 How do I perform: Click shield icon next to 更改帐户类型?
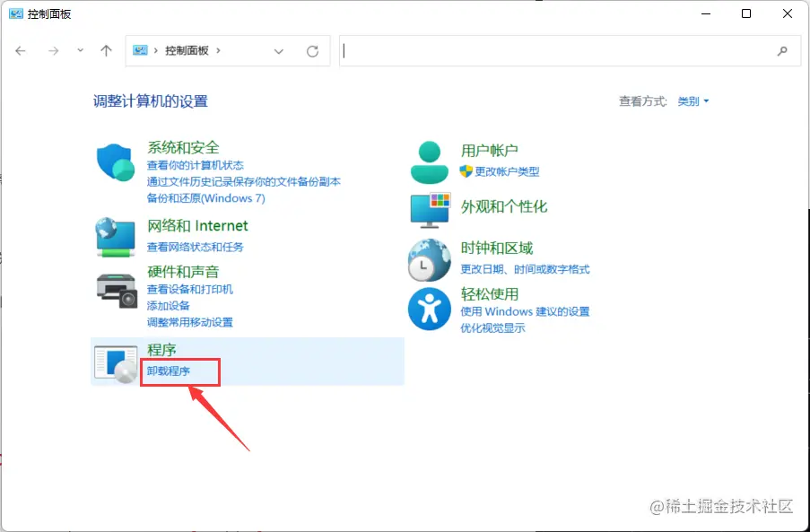tap(466, 171)
